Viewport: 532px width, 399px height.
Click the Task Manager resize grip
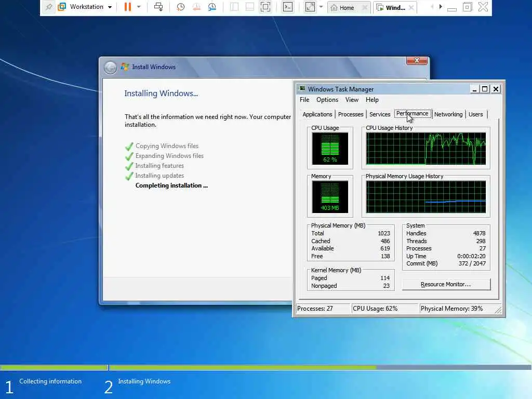(x=498, y=310)
